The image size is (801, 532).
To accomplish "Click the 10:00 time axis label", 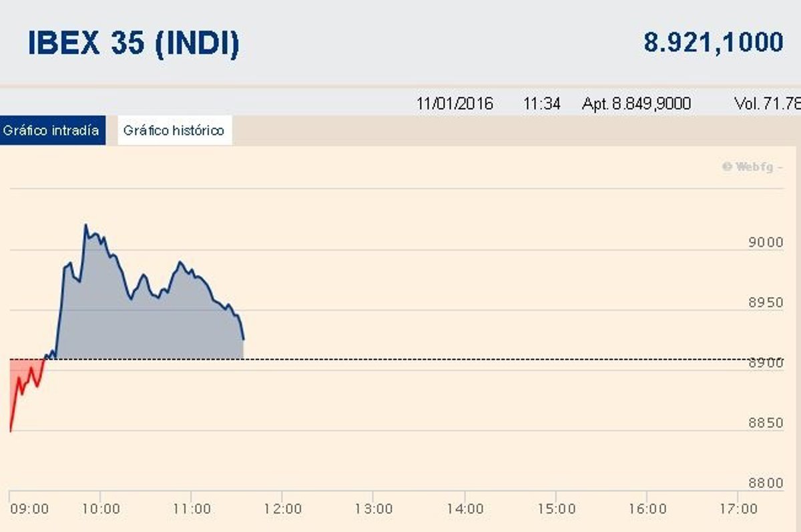I will coord(101,509).
